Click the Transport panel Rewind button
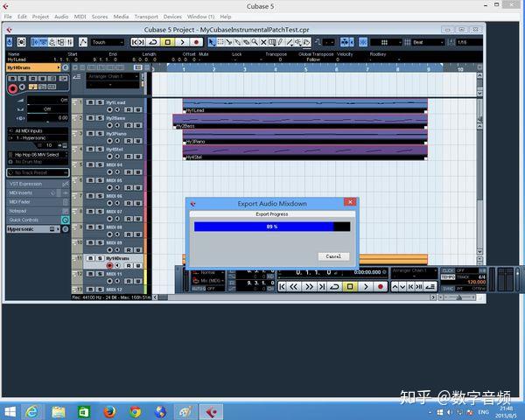Screen dimensions: 525x420 tap(294, 287)
